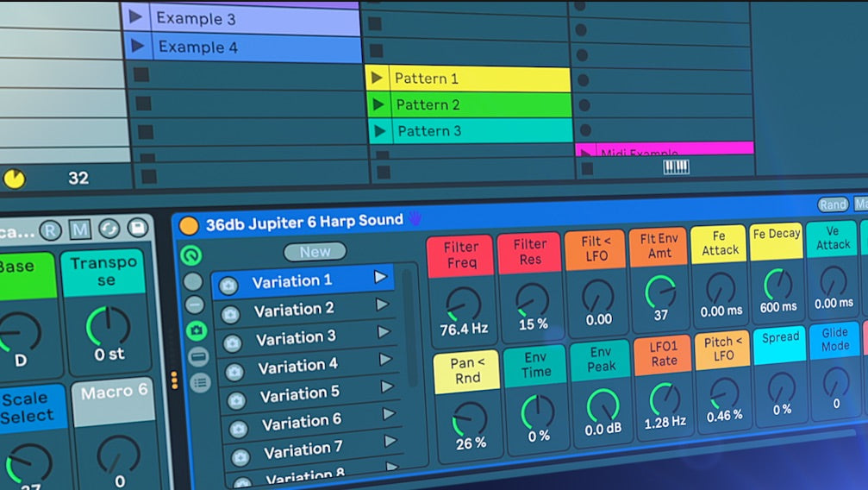Screen dimensions: 868x490
Task: Launch the Example 4 clip
Action: [136, 47]
